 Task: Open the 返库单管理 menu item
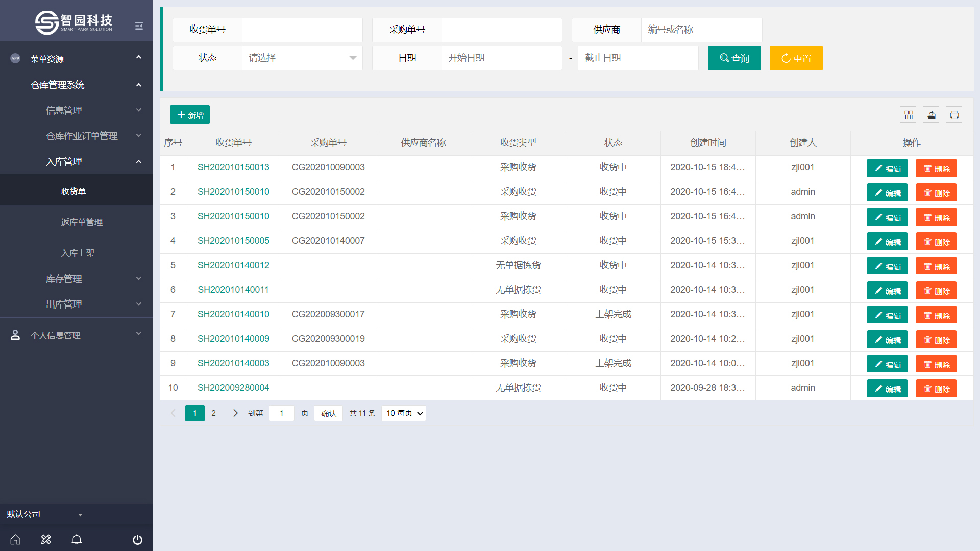point(82,222)
